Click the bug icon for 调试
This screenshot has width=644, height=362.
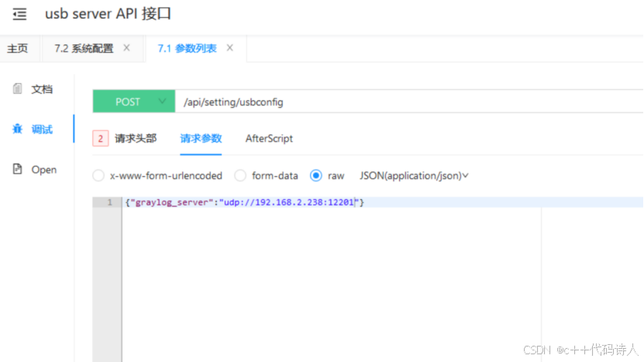(x=17, y=129)
